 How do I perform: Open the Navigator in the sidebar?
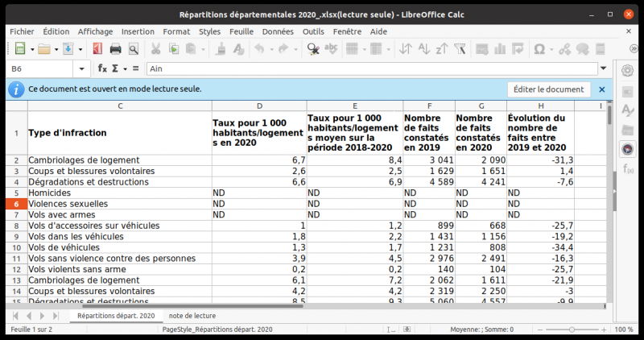(x=627, y=148)
